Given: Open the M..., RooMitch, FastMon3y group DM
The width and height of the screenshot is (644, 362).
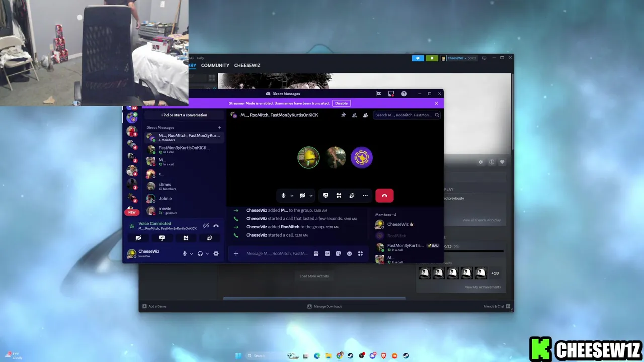Looking at the screenshot, I should 184,137.
